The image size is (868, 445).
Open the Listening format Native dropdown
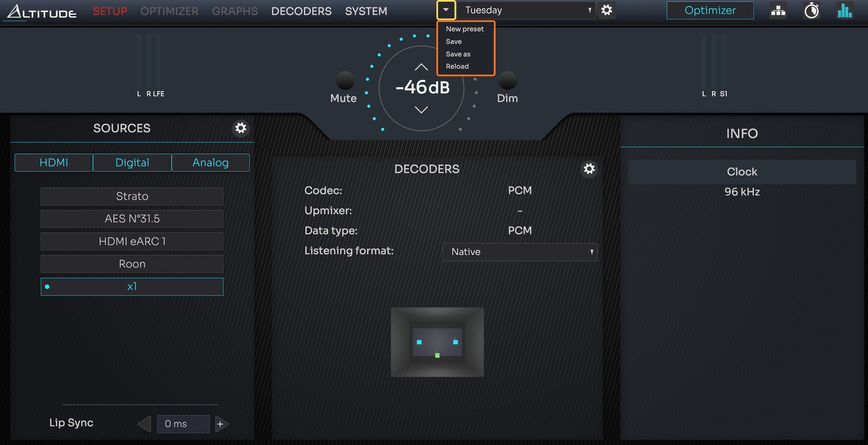520,252
